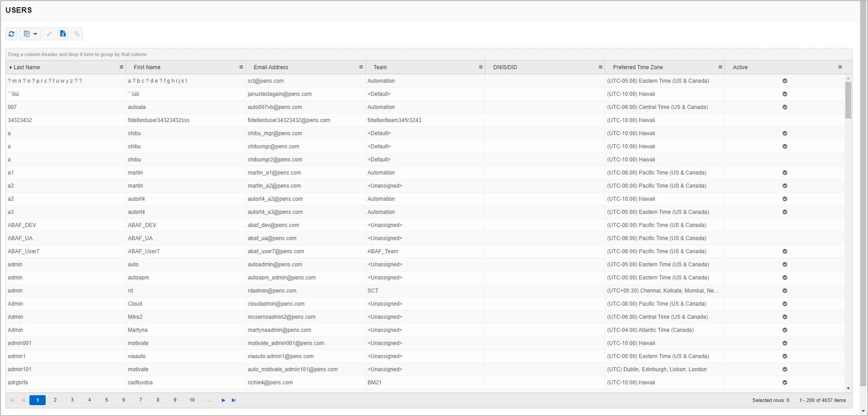Toggle Active status for user 007
The image size is (868, 416).
[785, 107]
